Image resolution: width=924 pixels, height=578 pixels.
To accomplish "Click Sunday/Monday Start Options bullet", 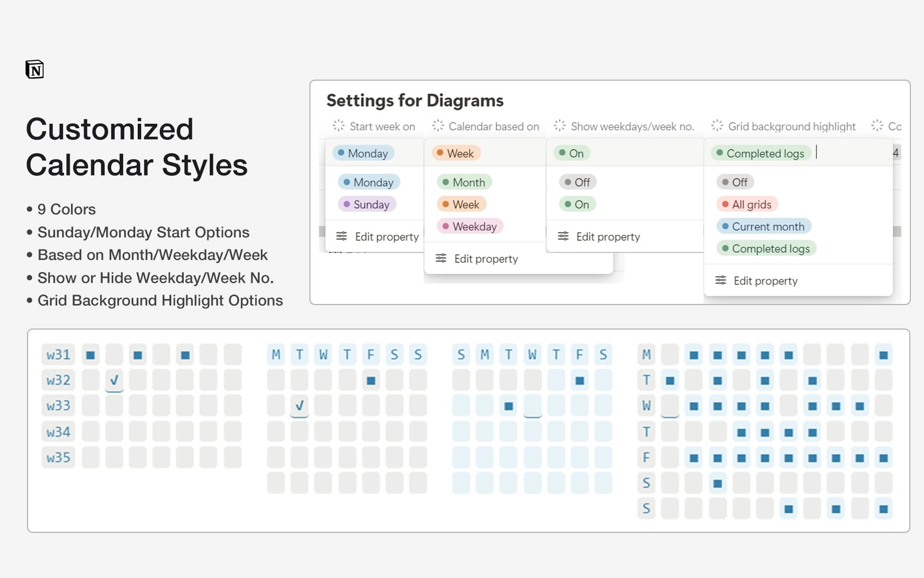I will click(x=143, y=232).
